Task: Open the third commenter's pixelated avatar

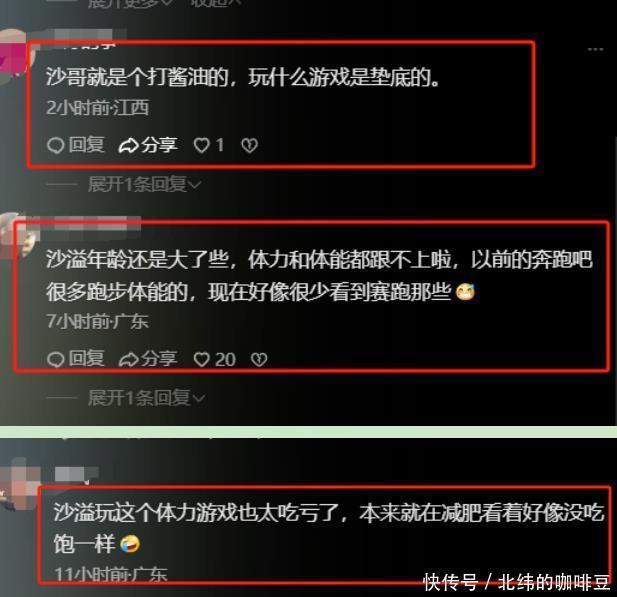Action: click(18, 483)
